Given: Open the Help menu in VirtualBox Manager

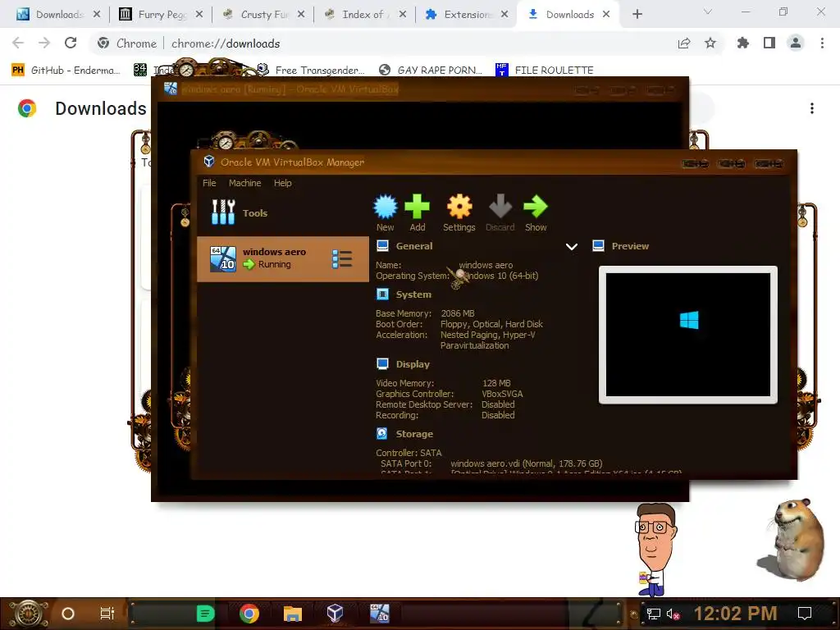Looking at the screenshot, I should coord(283,183).
